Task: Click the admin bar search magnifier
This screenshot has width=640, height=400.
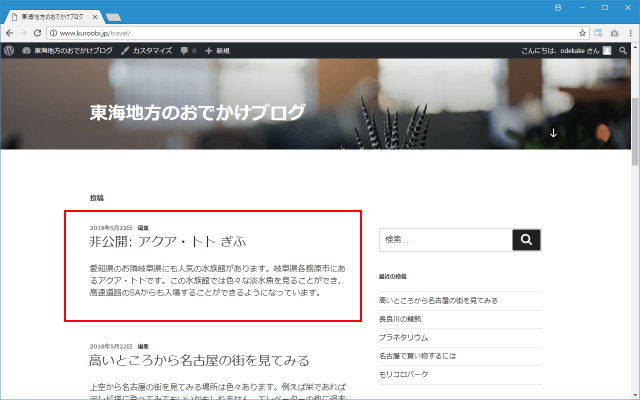Action: [x=622, y=51]
